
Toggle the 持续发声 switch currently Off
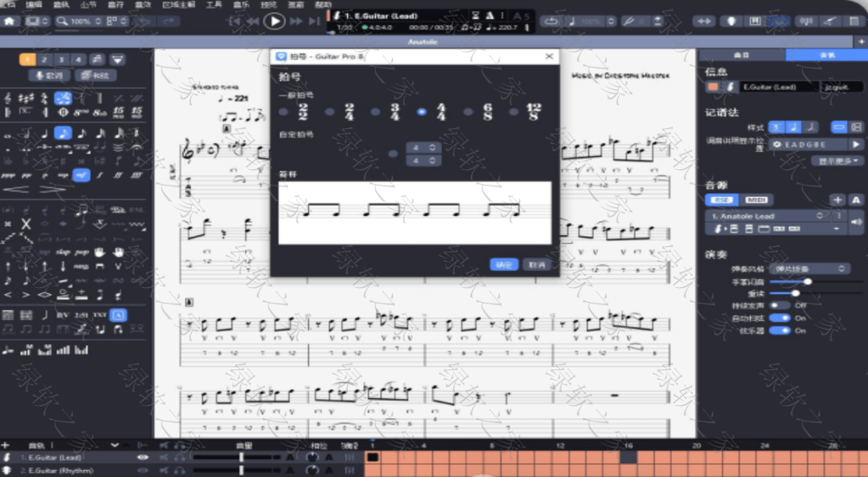click(779, 305)
